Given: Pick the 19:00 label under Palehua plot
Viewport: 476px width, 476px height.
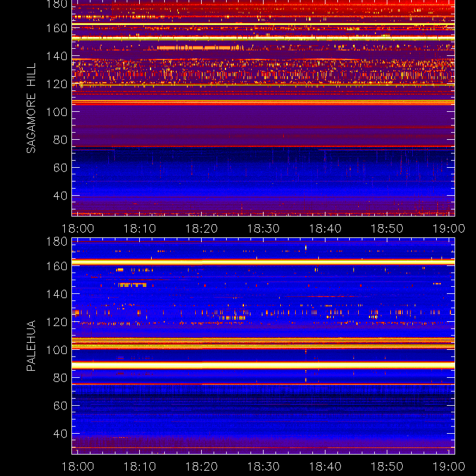Looking at the screenshot, I should pos(449,466).
